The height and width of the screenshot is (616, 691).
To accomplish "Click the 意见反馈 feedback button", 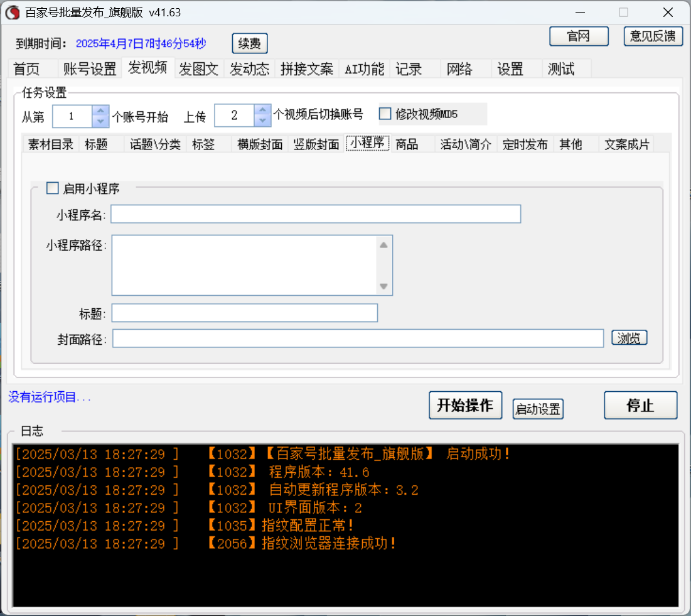I will pyautogui.click(x=653, y=36).
